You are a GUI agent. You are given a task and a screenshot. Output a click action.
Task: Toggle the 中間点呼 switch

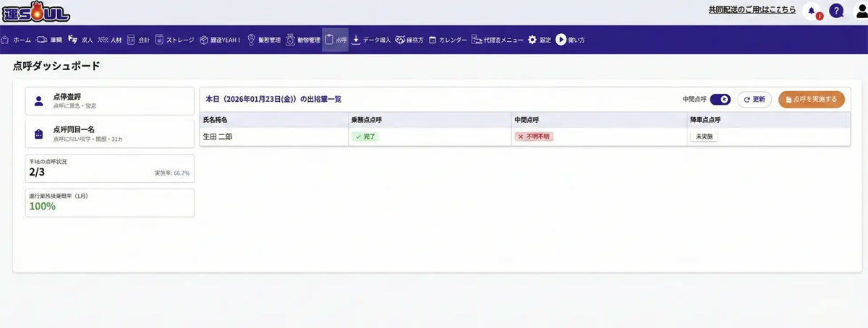(x=720, y=99)
